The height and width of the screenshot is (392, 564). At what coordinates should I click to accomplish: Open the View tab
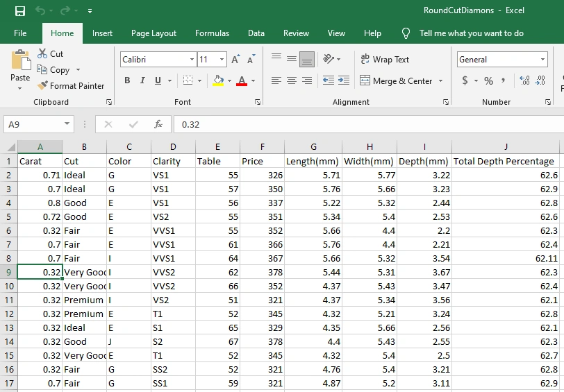click(336, 33)
